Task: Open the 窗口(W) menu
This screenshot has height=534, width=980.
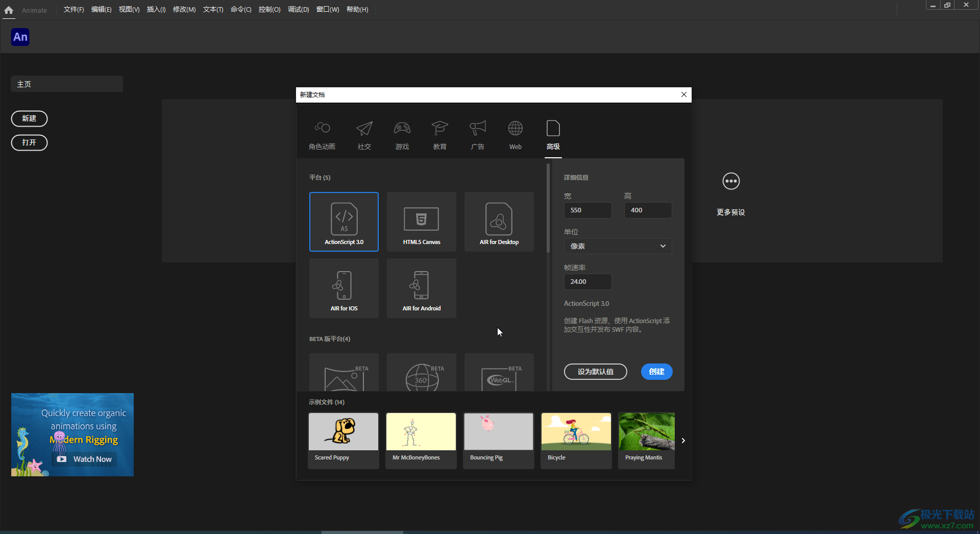Action: pos(328,10)
